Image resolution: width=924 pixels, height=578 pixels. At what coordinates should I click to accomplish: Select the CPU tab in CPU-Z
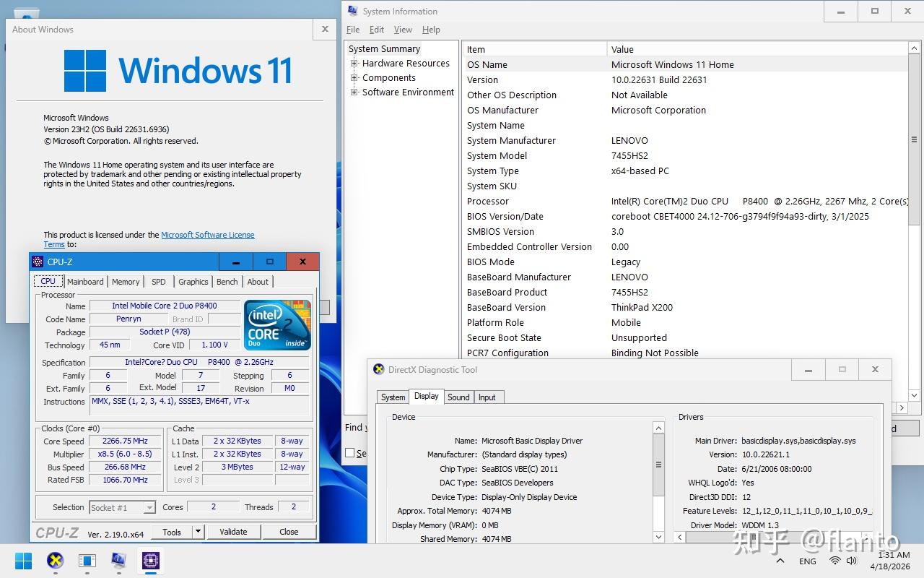[x=48, y=281]
